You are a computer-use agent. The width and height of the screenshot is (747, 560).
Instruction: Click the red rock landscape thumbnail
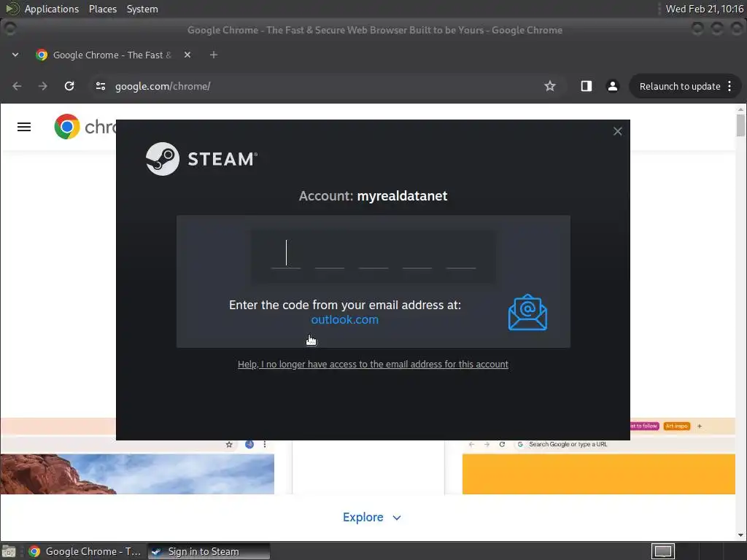coord(137,474)
